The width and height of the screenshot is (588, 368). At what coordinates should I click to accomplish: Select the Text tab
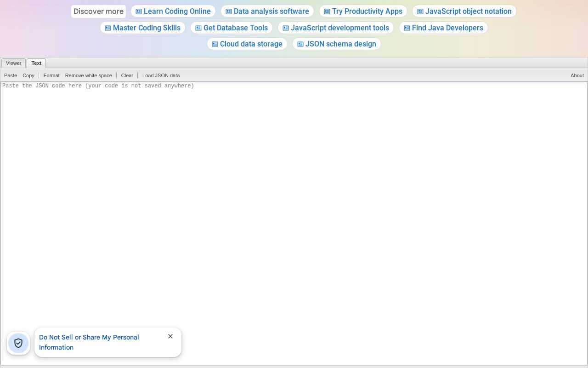(36, 63)
